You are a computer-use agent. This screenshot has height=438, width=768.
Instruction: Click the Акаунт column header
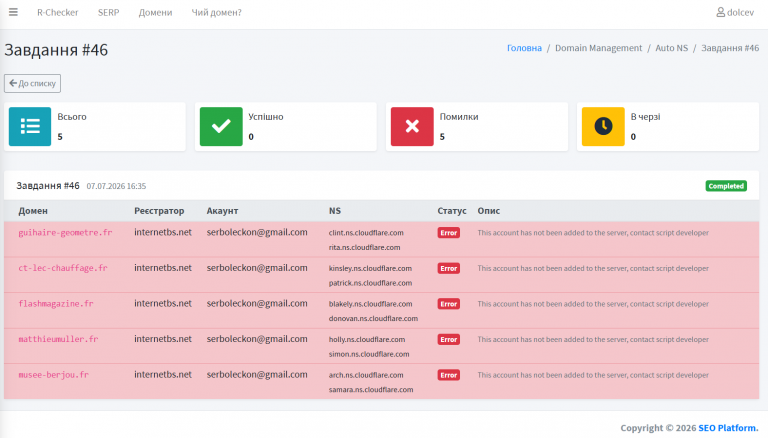pos(222,211)
